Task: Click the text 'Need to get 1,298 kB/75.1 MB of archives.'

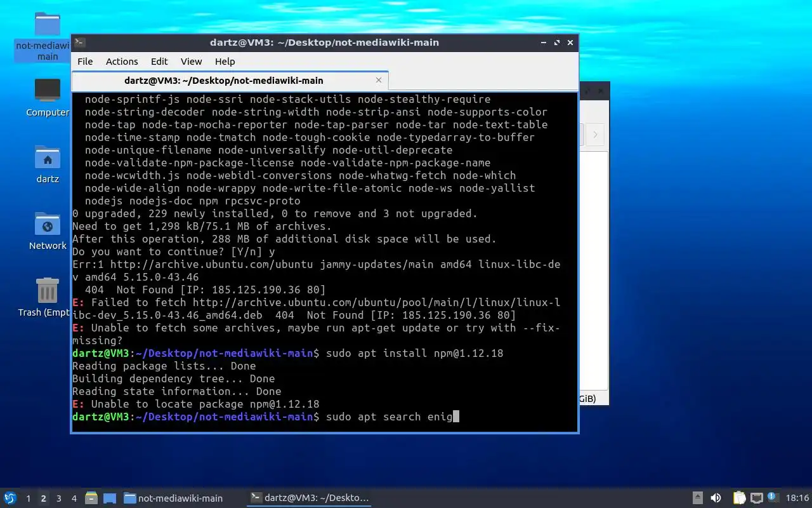Action: 202,226
